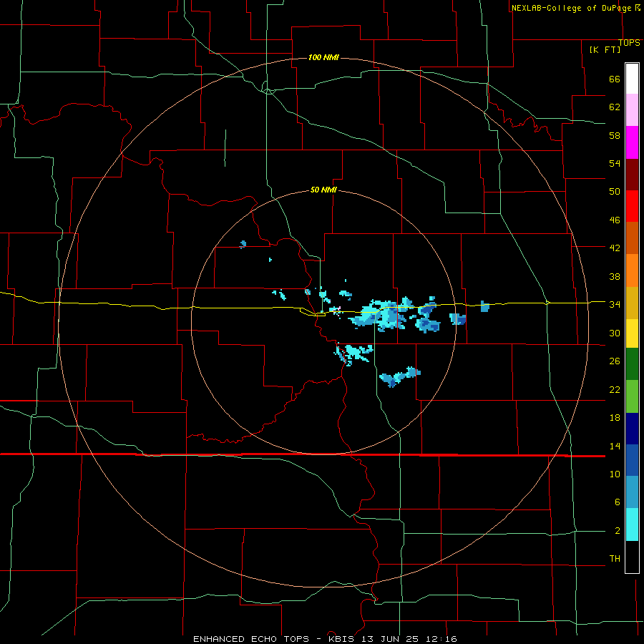Select the light green legend swatch

point(632,396)
